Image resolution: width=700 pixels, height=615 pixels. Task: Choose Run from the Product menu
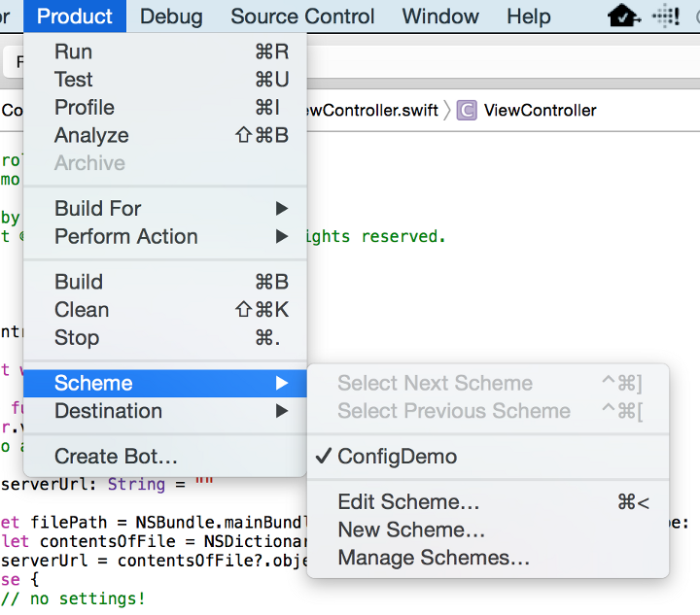pos(74,51)
